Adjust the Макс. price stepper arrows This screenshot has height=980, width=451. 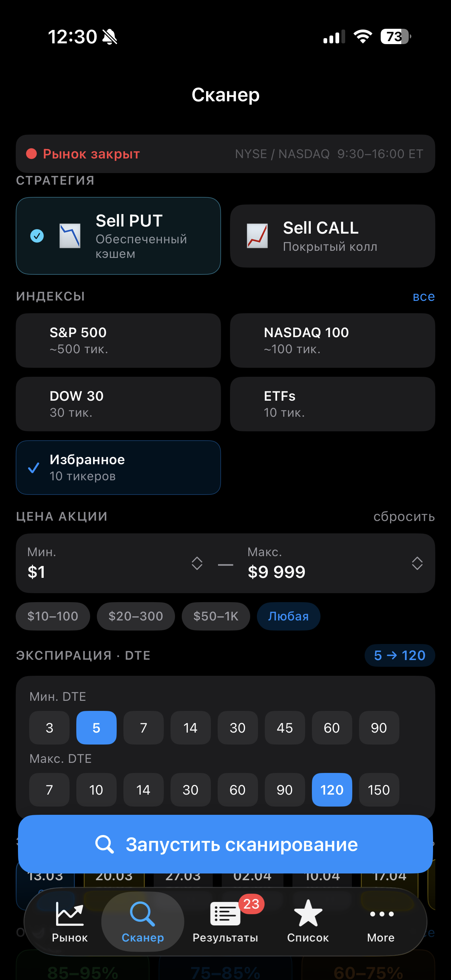[417, 563]
